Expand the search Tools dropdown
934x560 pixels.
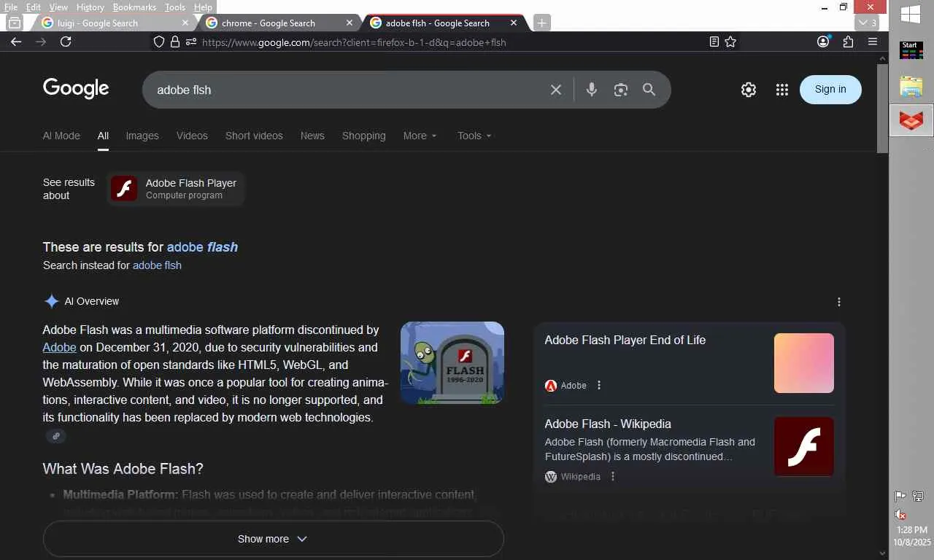pos(474,136)
